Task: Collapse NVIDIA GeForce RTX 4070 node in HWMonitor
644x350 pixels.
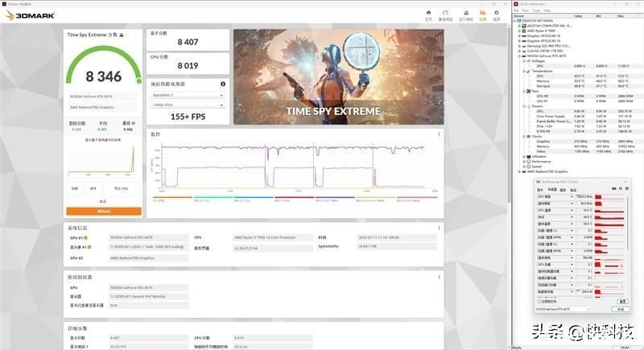Action: 519,56
